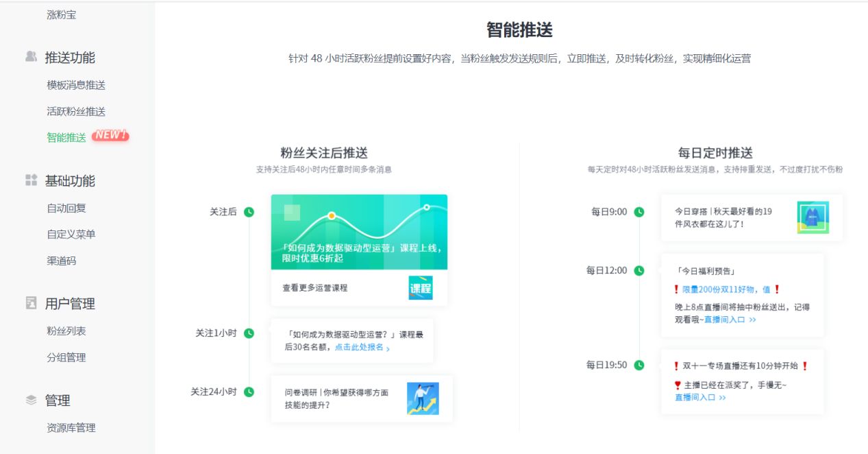Open 渠道码 in the sidebar
This screenshot has height=454, width=868.
(x=62, y=261)
